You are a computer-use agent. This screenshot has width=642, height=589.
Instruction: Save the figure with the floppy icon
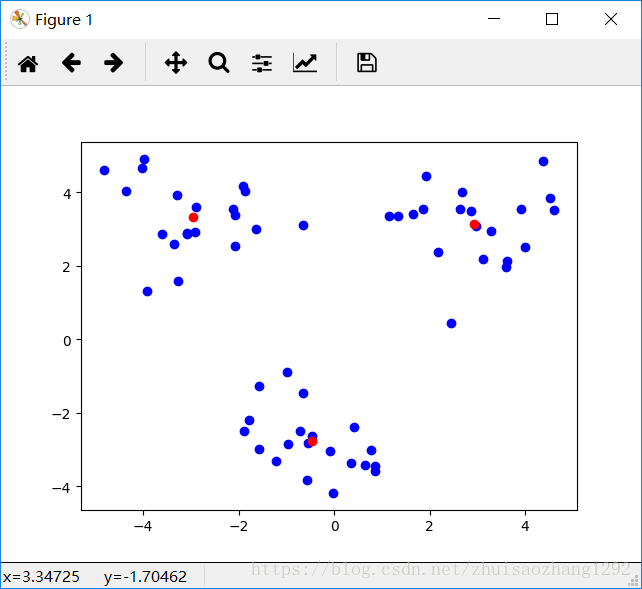(x=367, y=63)
